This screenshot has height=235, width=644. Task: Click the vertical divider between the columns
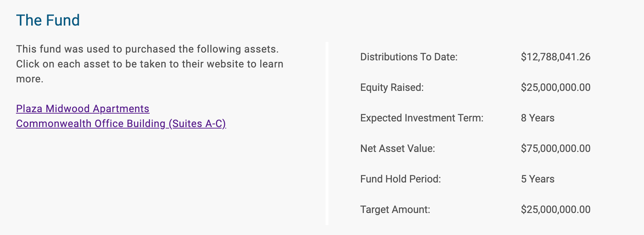point(327,133)
